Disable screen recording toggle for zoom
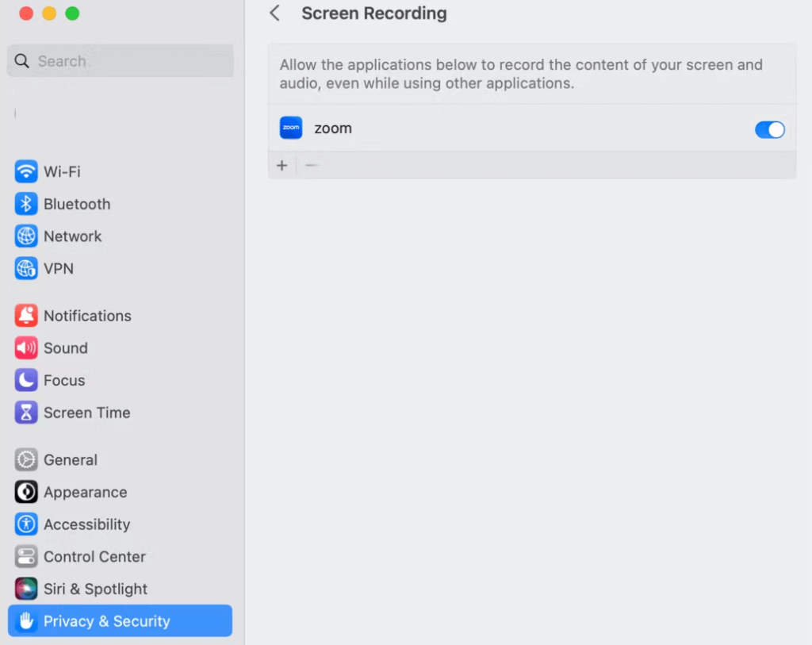The image size is (812, 645). pyautogui.click(x=769, y=129)
